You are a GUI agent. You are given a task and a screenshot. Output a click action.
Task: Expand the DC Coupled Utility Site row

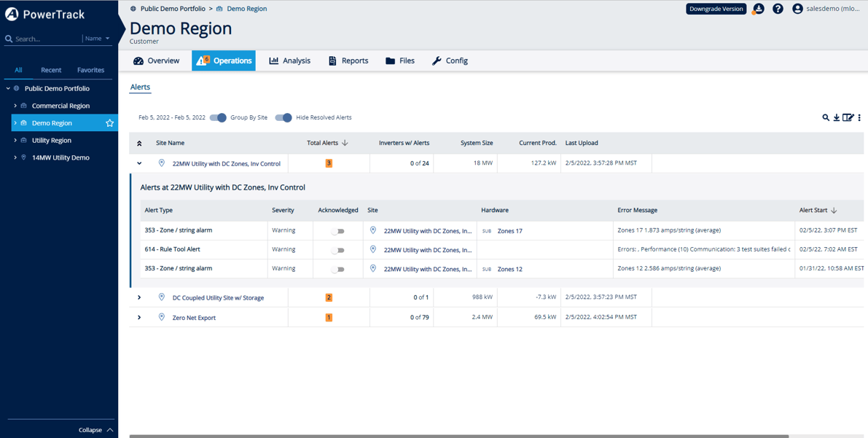pos(139,297)
